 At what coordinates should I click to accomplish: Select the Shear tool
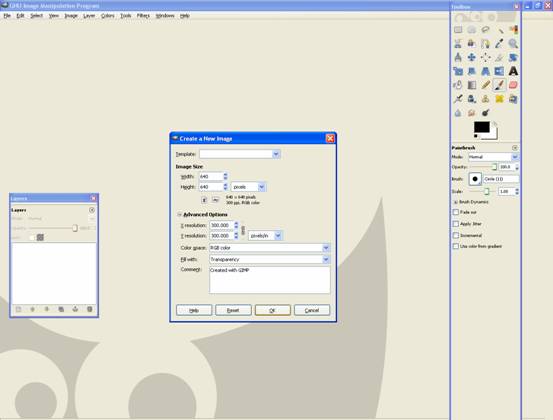coord(472,71)
